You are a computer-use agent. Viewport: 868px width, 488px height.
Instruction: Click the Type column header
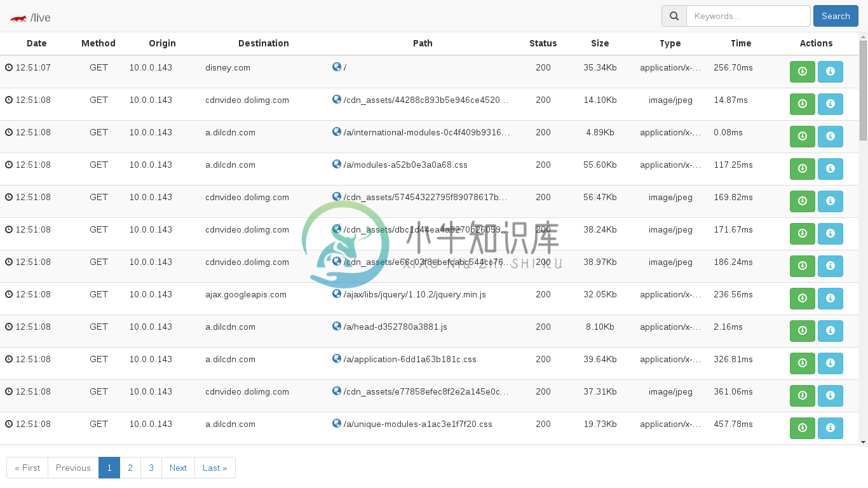point(670,43)
